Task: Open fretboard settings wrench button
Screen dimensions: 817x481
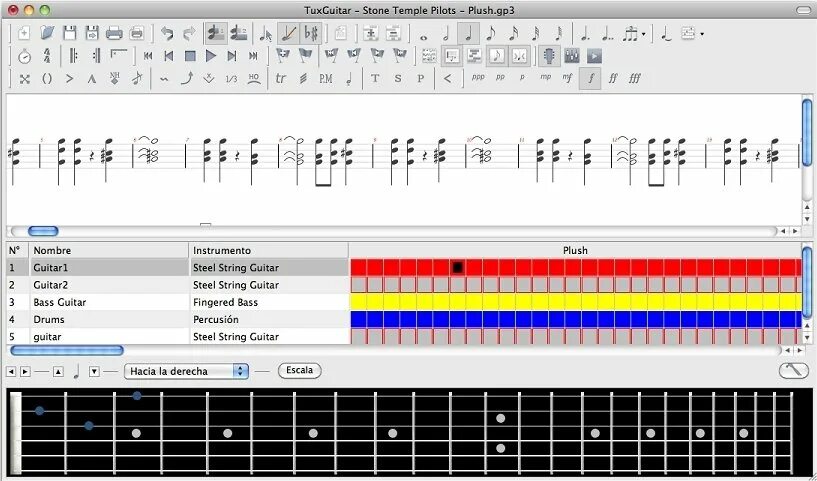Action: tap(794, 370)
